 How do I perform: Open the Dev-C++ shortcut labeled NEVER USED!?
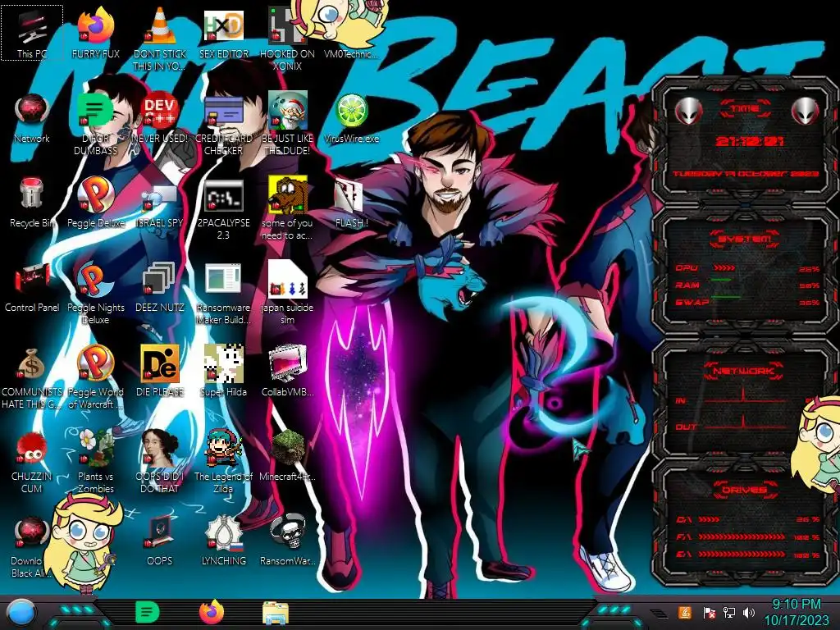coord(160,118)
